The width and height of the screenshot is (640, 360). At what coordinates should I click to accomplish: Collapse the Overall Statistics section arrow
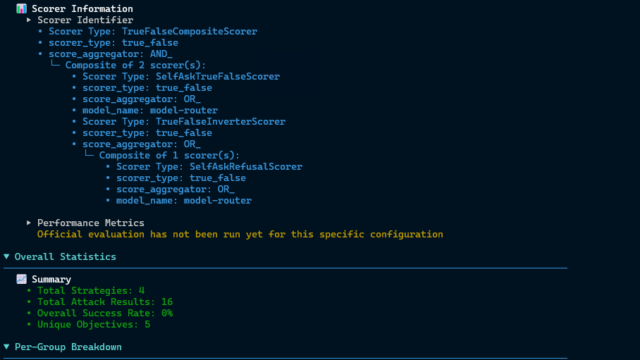tap(7, 257)
